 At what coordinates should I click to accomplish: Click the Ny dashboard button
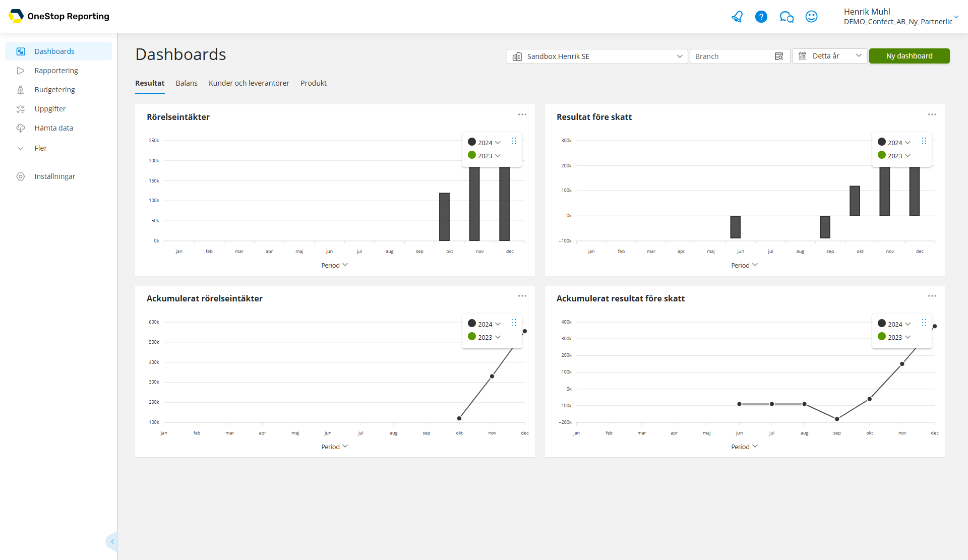[x=909, y=56]
